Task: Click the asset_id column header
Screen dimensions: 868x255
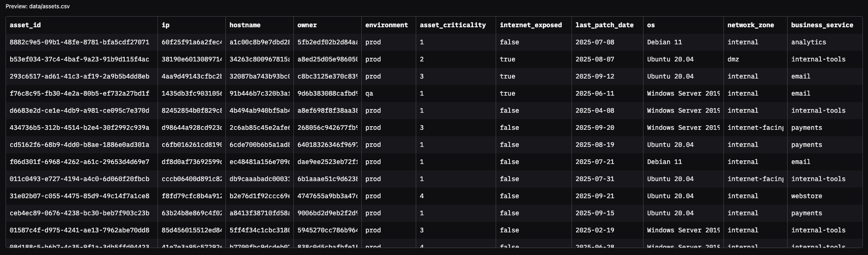Action: [x=25, y=25]
